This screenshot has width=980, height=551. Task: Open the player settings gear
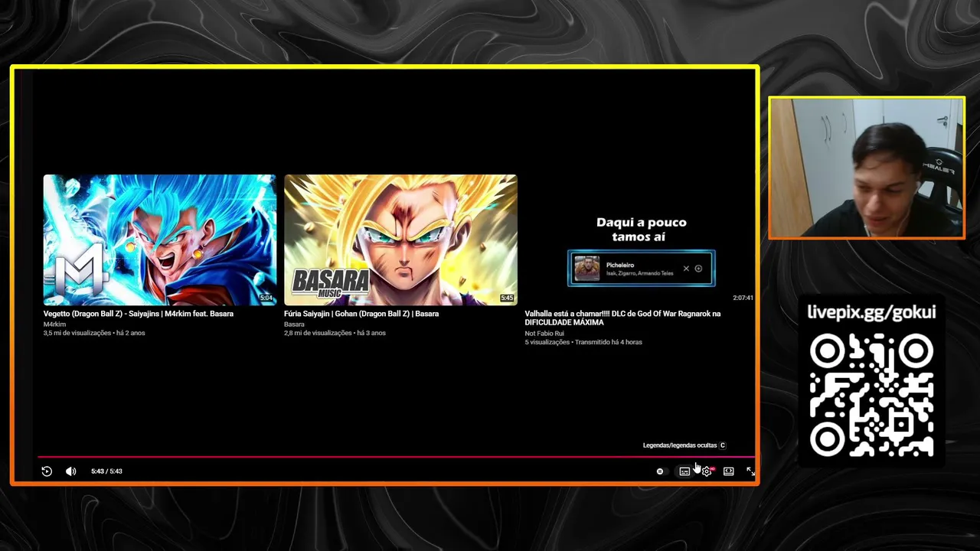tap(707, 471)
